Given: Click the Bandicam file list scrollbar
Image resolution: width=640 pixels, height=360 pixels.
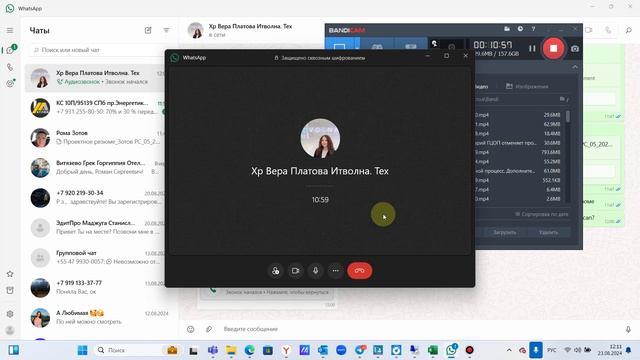Looking at the screenshot, I should 568,116.
